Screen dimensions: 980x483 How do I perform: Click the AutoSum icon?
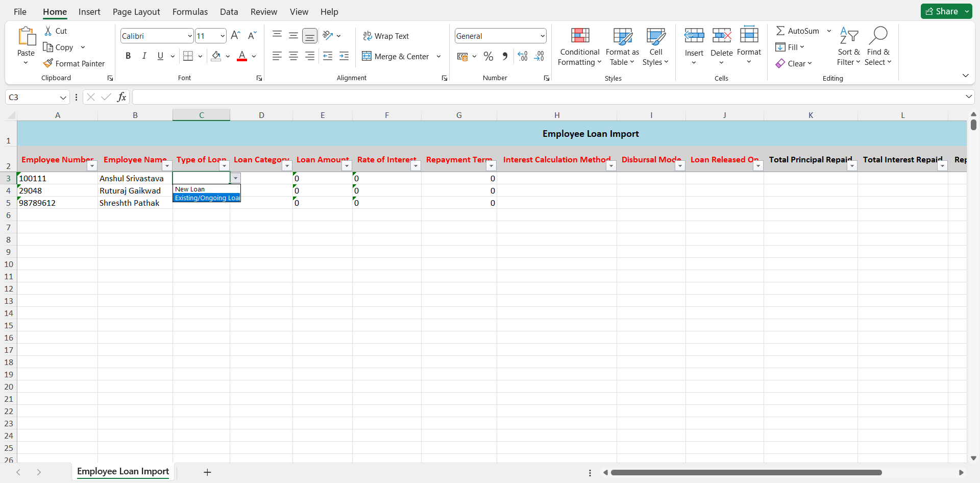pos(780,31)
